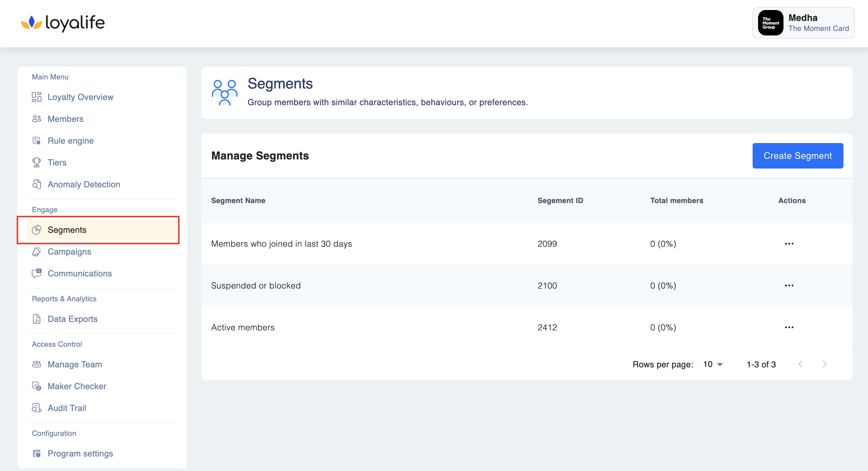Click the Members people icon in sidebar

point(36,119)
